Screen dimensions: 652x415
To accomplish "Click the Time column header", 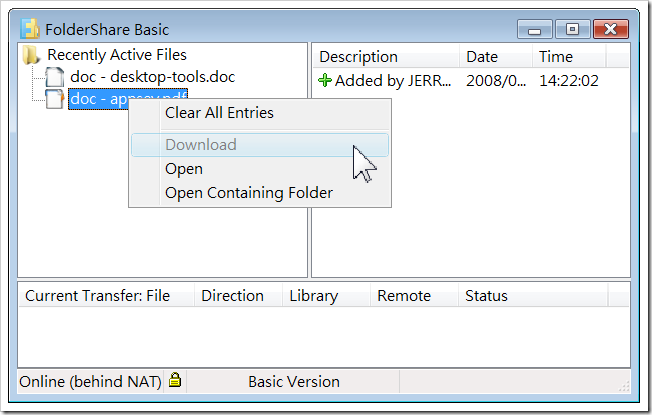I will click(x=569, y=57).
